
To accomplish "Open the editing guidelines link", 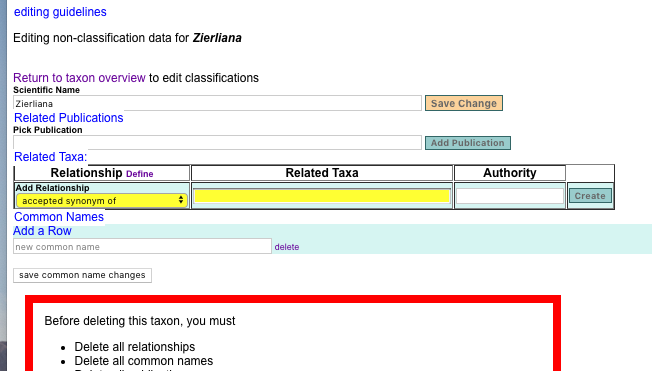I will click(60, 12).
